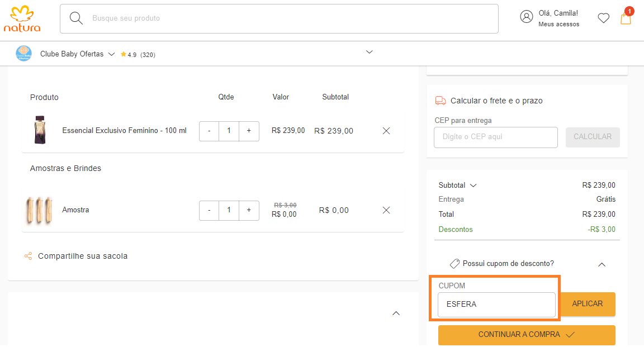
Task: Decrease Essencial Exclusivo quantity with minus
Action: coord(209,131)
